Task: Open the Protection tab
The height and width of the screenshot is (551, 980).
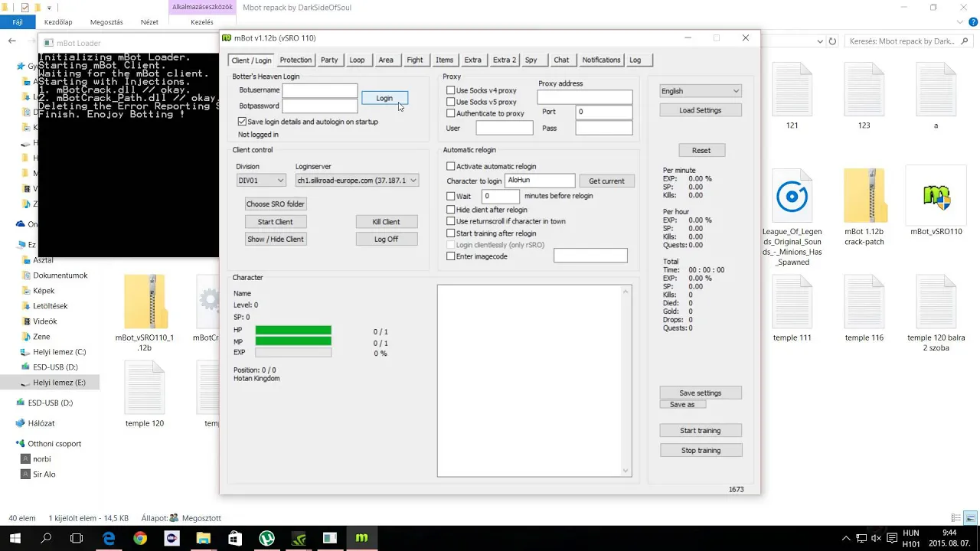Action: click(x=296, y=60)
